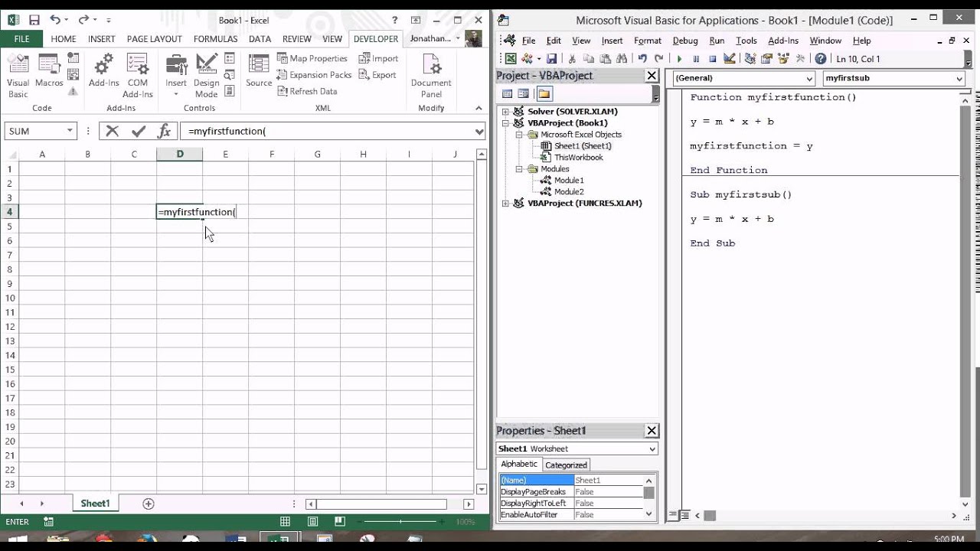The width and height of the screenshot is (980, 551).
Task: Switch to PAGE LAYOUT ribbon tab
Action: [x=154, y=38]
